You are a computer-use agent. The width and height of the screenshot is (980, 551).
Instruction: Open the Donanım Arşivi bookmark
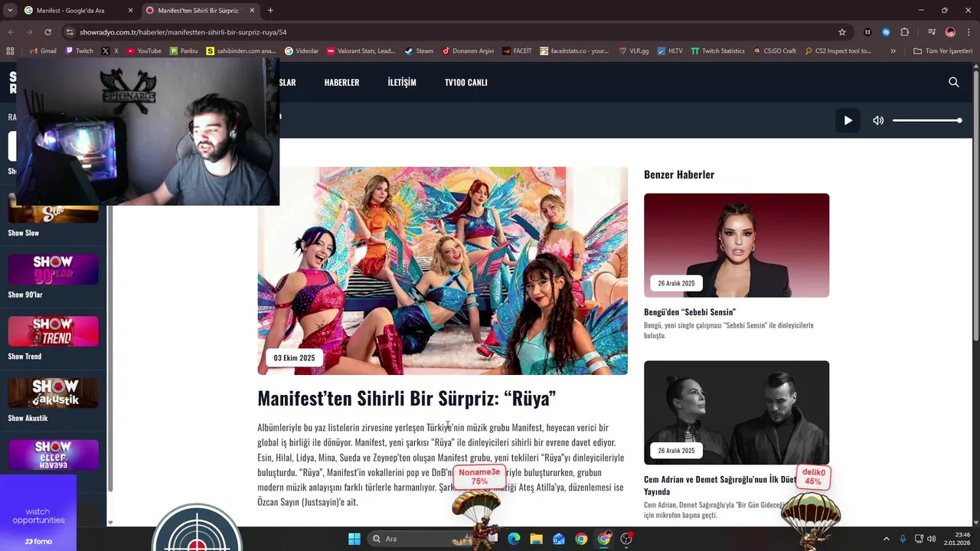click(x=468, y=51)
